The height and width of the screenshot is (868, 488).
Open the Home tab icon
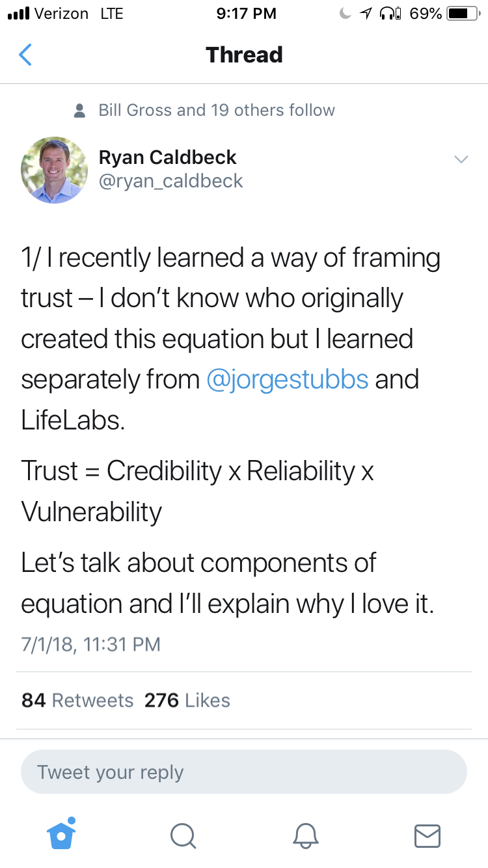[62, 834]
